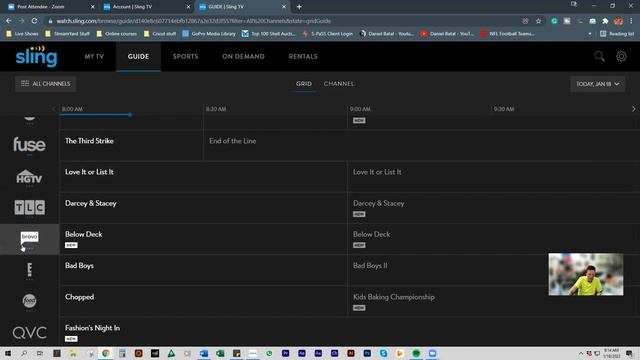Open the GoPro Media Library bookmark
The width and height of the screenshot is (640, 360).
click(209, 34)
